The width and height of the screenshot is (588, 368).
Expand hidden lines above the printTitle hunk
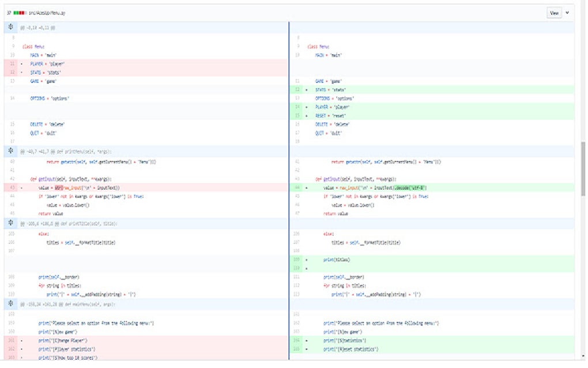pos(12,223)
